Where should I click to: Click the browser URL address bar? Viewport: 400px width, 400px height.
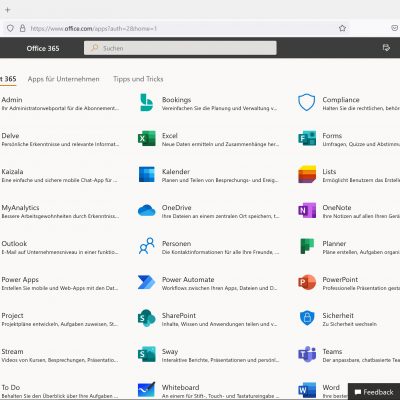177,28
